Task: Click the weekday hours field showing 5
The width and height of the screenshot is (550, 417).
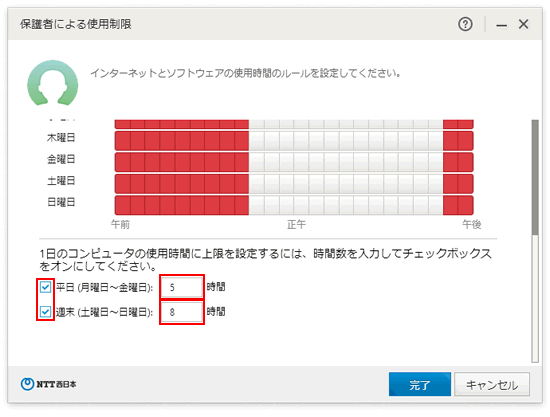Action: click(182, 288)
